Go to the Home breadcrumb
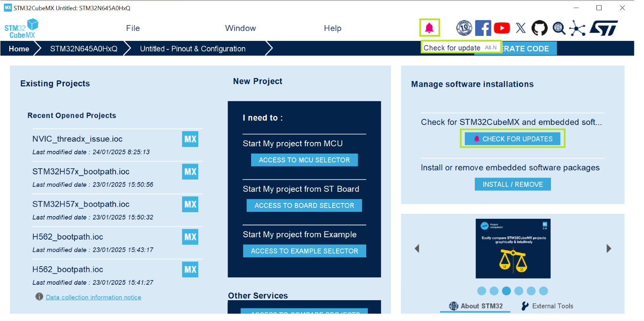Screen dimensions: 644x321 (19, 49)
